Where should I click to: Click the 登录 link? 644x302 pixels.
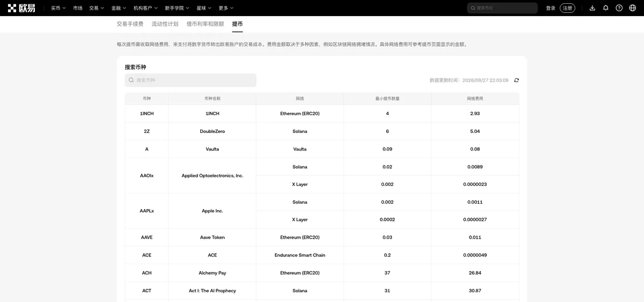point(551,8)
